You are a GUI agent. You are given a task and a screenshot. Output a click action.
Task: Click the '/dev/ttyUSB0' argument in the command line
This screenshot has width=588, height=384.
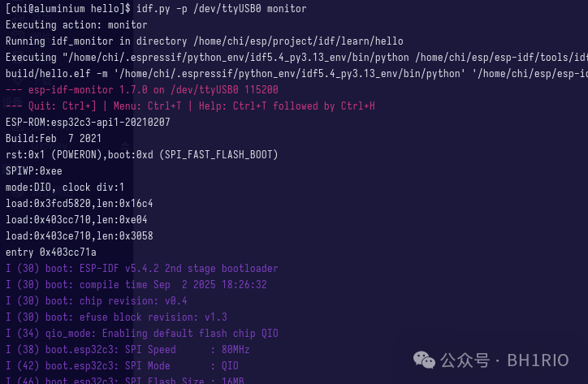coord(227,9)
